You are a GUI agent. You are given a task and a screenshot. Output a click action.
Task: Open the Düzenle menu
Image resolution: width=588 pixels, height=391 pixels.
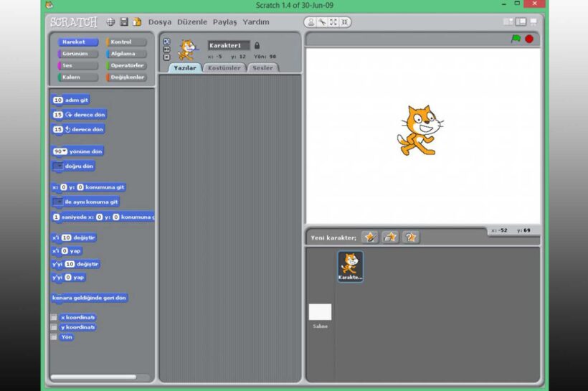[x=192, y=22]
